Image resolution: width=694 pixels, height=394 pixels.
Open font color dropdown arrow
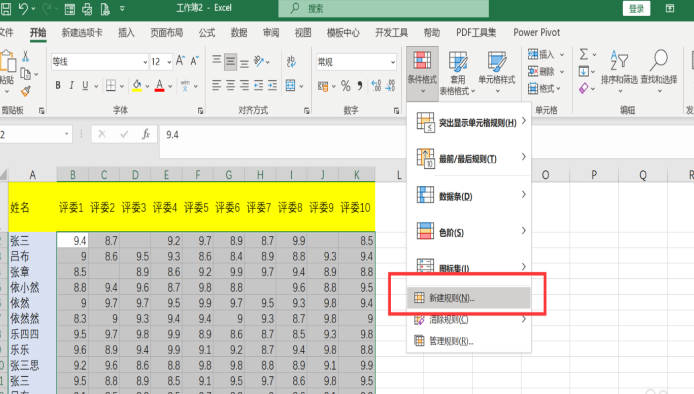(170, 86)
